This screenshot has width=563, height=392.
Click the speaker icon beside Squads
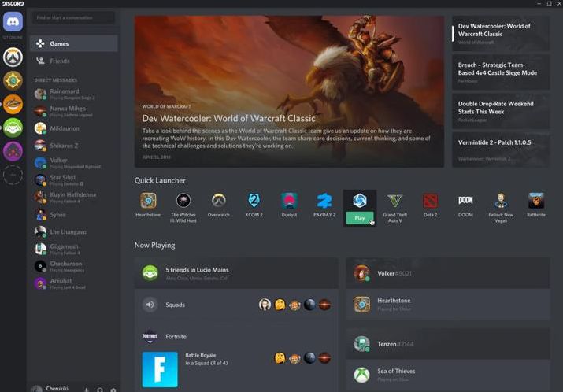tap(150, 305)
